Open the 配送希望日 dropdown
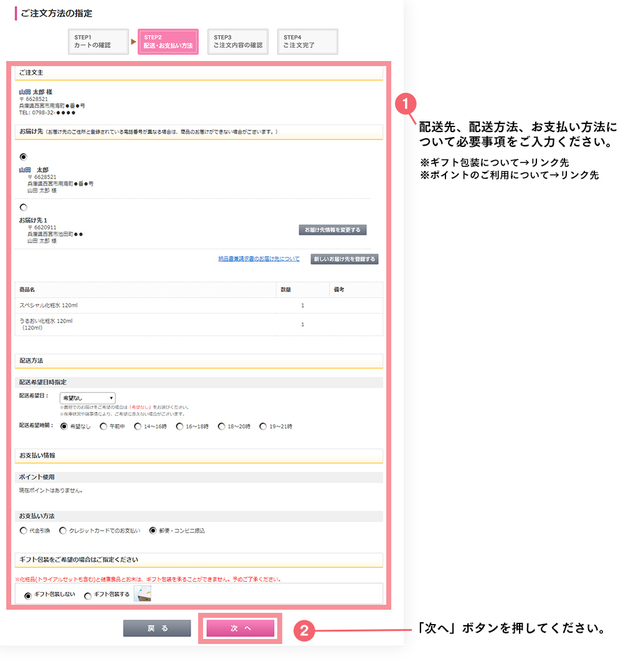The width and height of the screenshot is (623, 672). [x=87, y=398]
